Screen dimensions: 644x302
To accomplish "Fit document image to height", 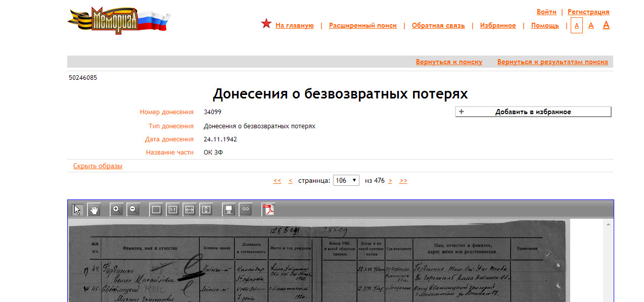I will [x=206, y=210].
